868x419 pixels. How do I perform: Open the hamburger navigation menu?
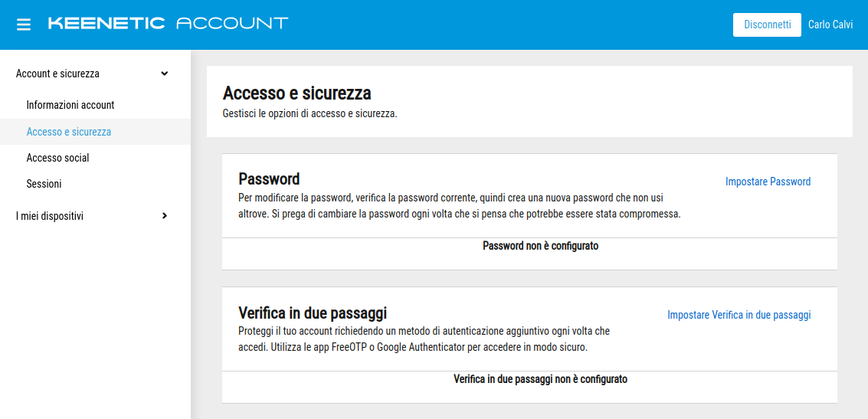click(x=24, y=25)
